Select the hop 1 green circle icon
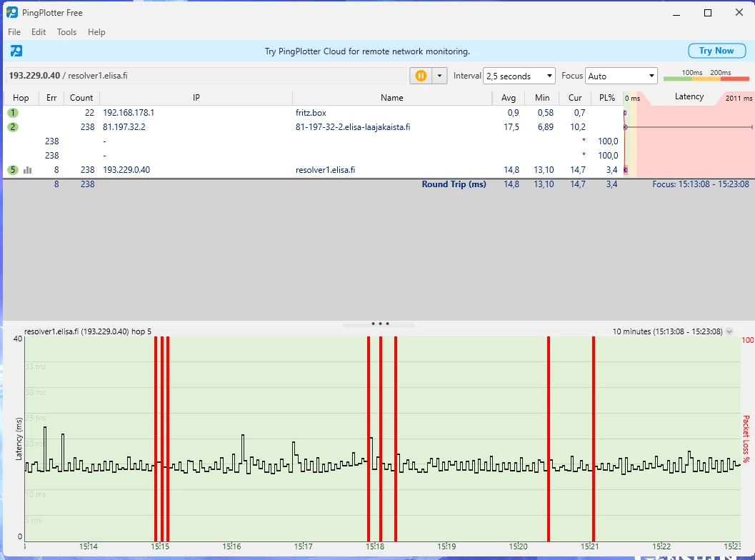 click(x=13, y=113)
